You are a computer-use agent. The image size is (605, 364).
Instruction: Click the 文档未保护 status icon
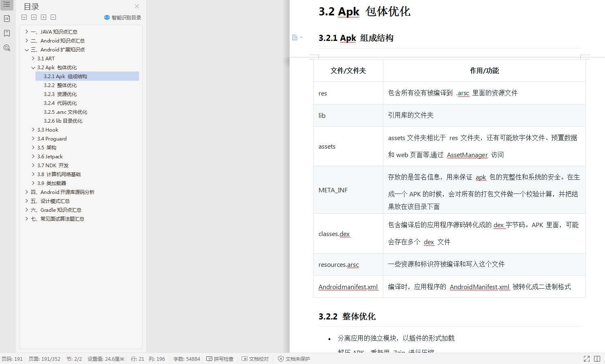(x=293, y=359)
